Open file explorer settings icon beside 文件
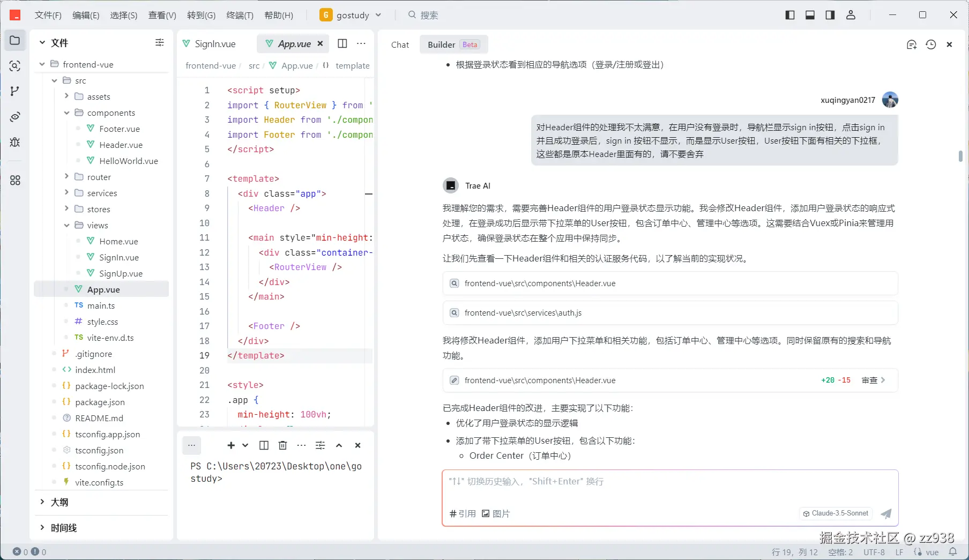Image resolution: width=969 pixels, height=560 pixels. click(x=159, y=42)
